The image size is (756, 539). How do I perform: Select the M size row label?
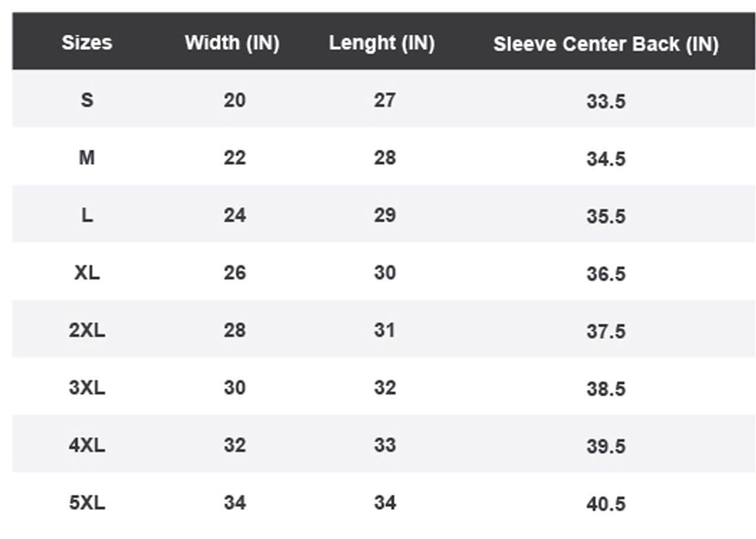click(87, 157)
